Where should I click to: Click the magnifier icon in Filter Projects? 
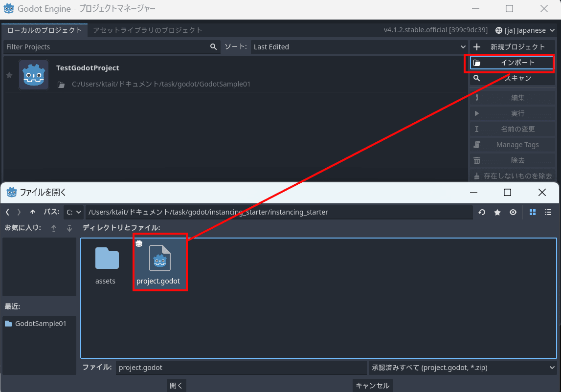point(213,47)
